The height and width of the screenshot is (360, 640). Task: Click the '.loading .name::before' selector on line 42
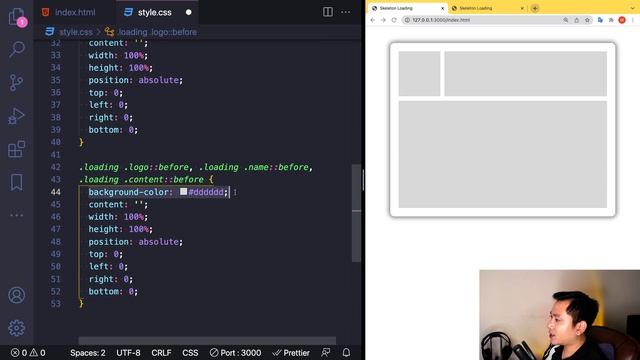pyautogui.click(x=253, y=167)
